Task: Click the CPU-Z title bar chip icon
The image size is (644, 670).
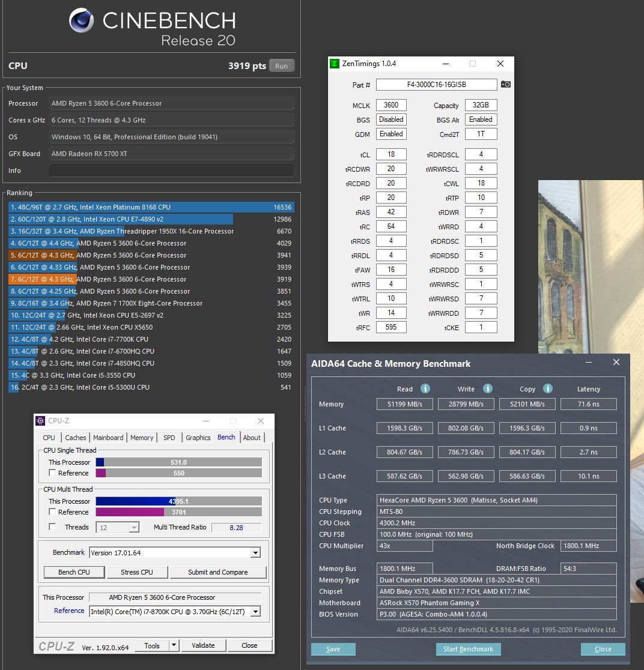Action: [x=40, y=421]
